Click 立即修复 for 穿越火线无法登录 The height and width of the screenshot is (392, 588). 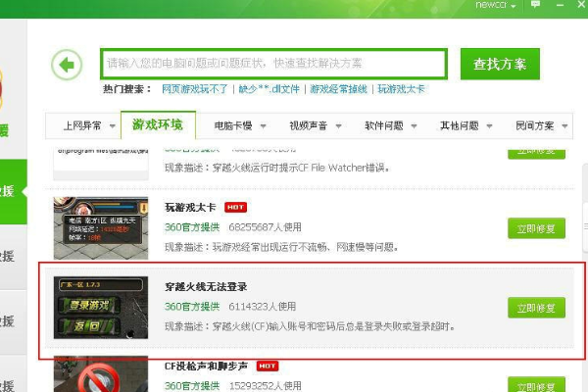pyautogui.click(x=536, y=308)
